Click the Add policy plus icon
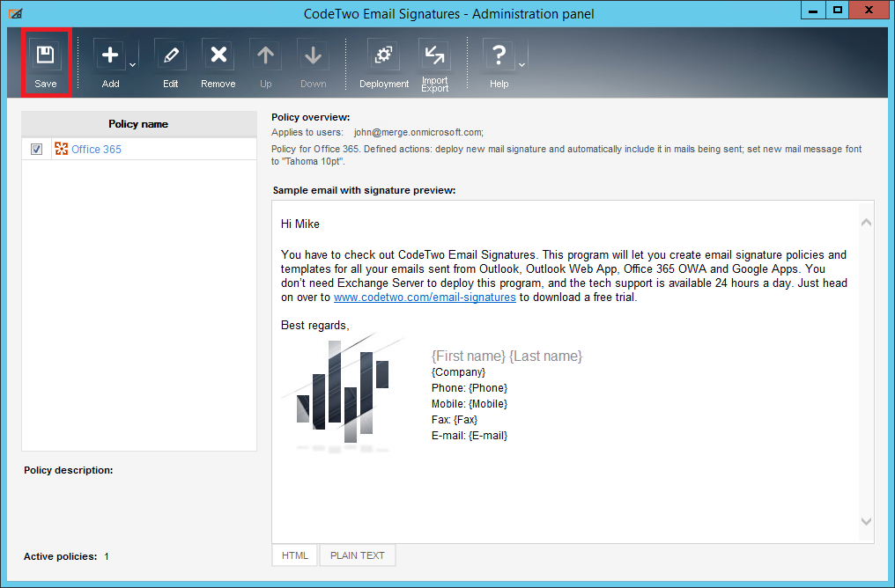This screenshot has width=895, height=588. tap(110, 55)
